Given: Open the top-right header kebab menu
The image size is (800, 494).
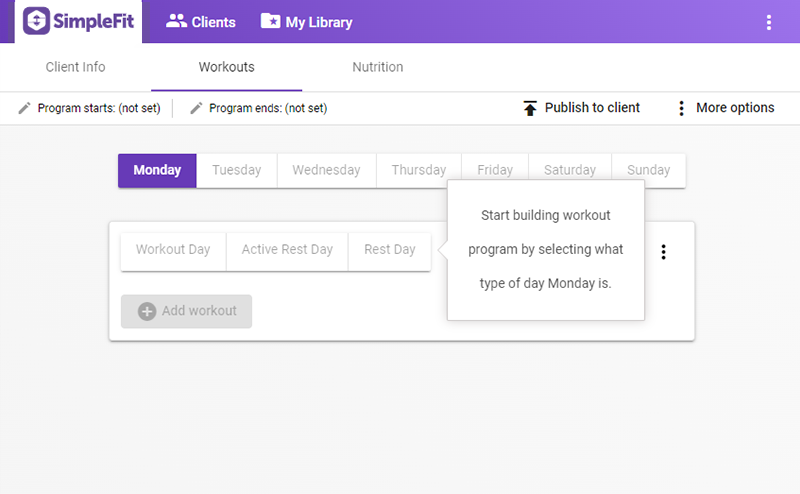Looking at the screenshot, I should 768,22.
